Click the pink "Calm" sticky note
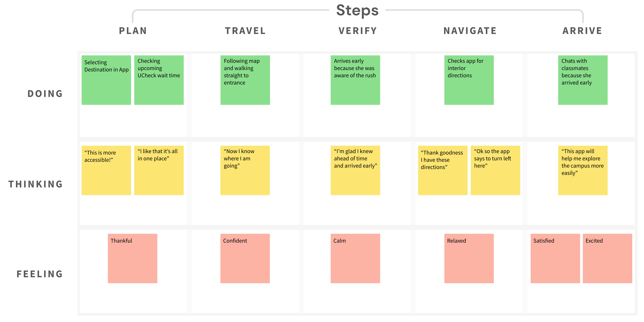The image size is (644, 322). [x=355, y=258]
